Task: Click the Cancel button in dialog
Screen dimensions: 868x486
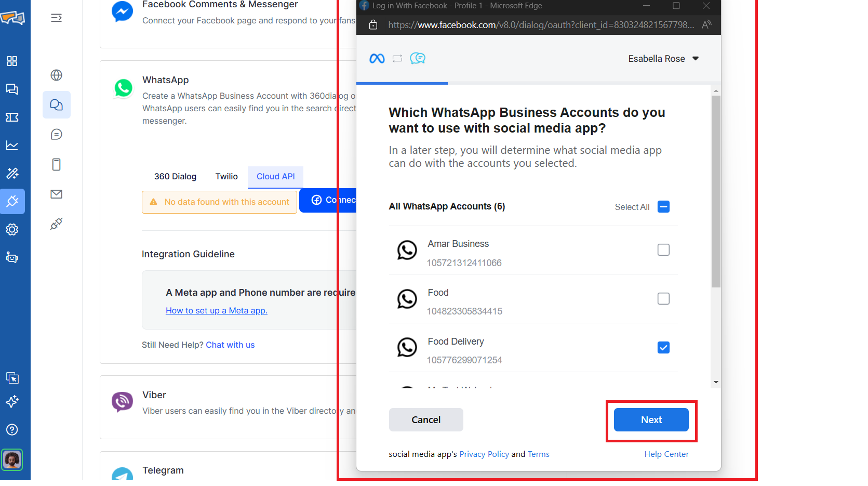Action: [x=426, y=420]
